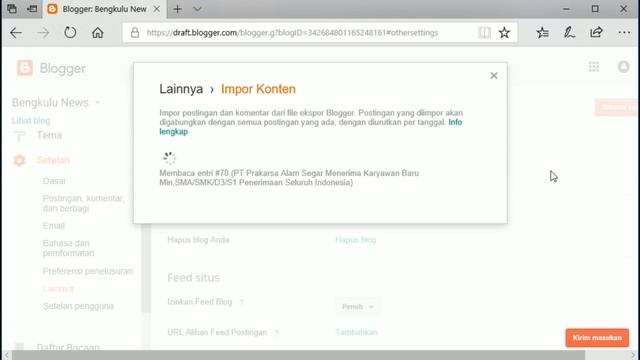Close the Blogger: Bengkulu News tab
The height and width of the screenshot is (360, 640).
pyautogui.click(x=157, y=9)
